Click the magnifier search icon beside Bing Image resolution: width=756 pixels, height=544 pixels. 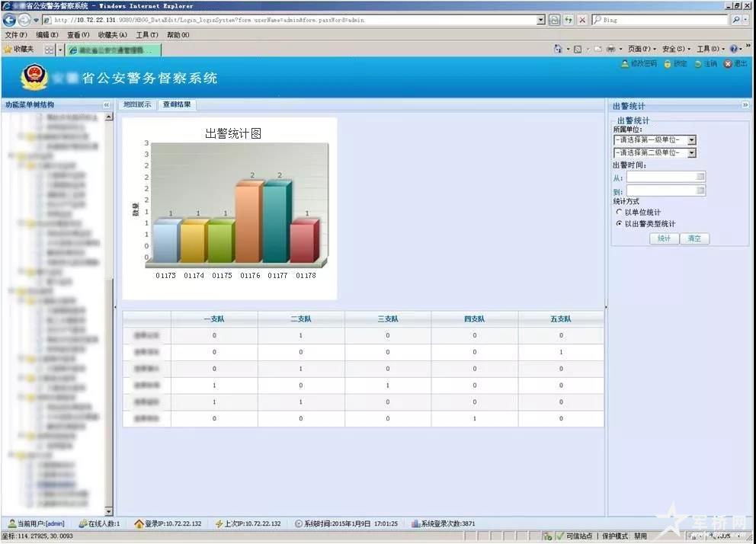736,21
